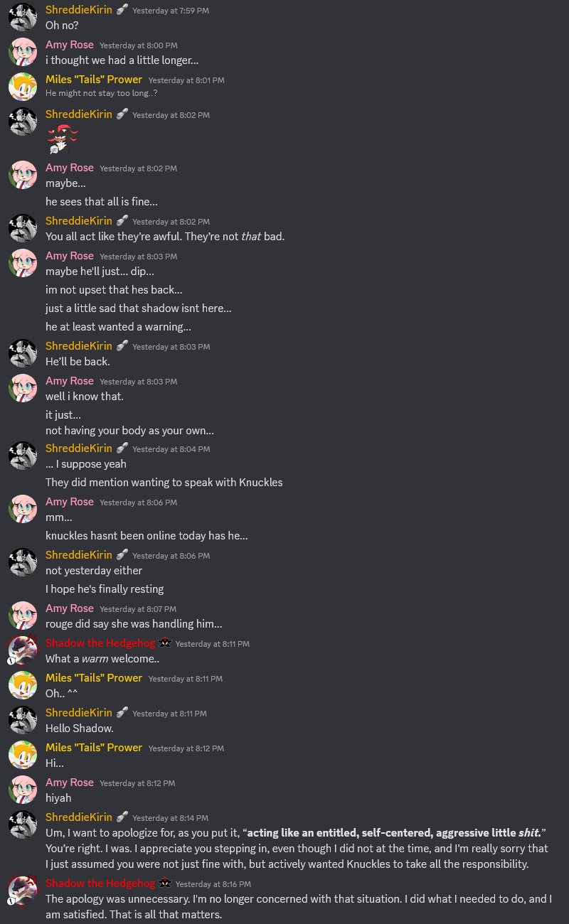Click the badge icon after ShreddieKirin at 7:59 PM
569x924 pixels.
122,10
